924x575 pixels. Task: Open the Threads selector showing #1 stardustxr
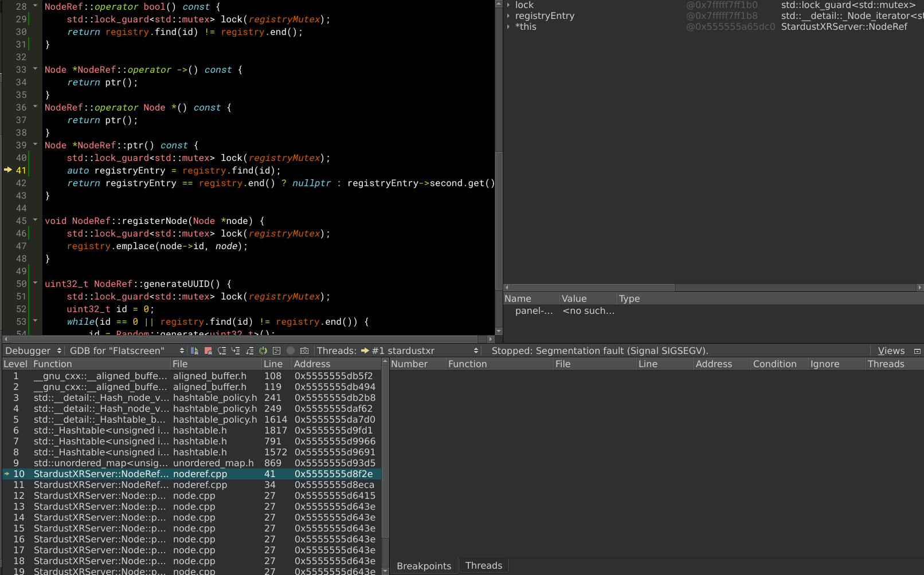[x=419, y=350]
